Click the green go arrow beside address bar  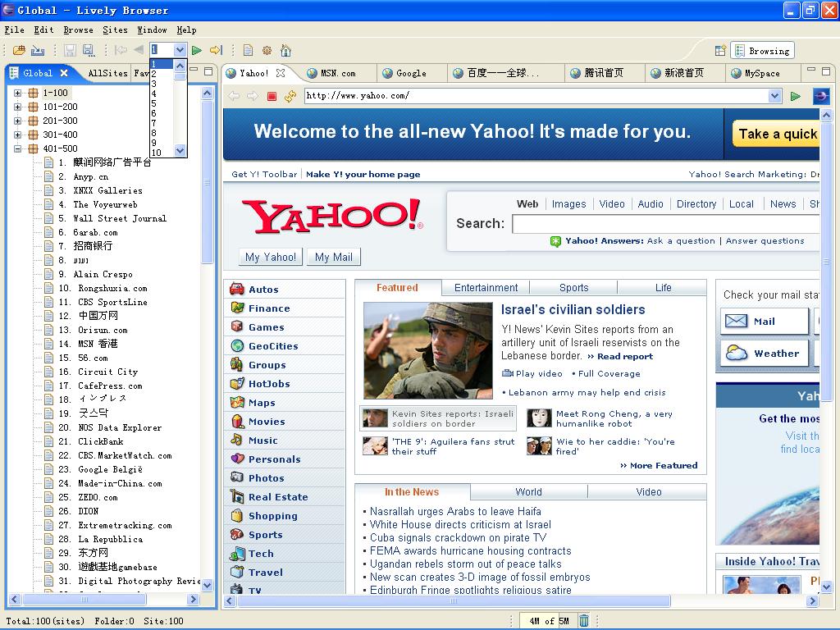[796, 97]
